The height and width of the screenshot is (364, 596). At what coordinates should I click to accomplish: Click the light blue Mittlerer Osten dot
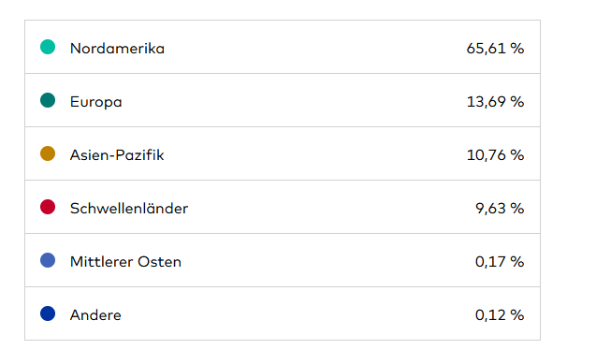[48, 260]
